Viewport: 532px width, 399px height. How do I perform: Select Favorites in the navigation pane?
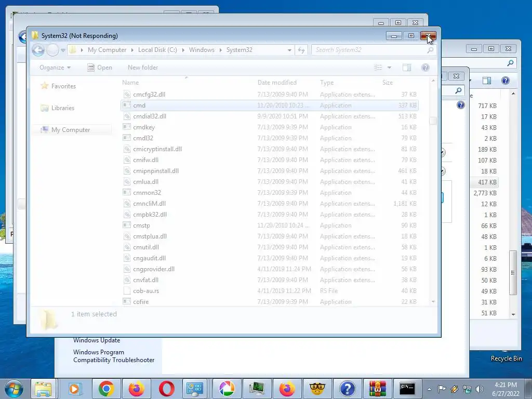point(63,86)
